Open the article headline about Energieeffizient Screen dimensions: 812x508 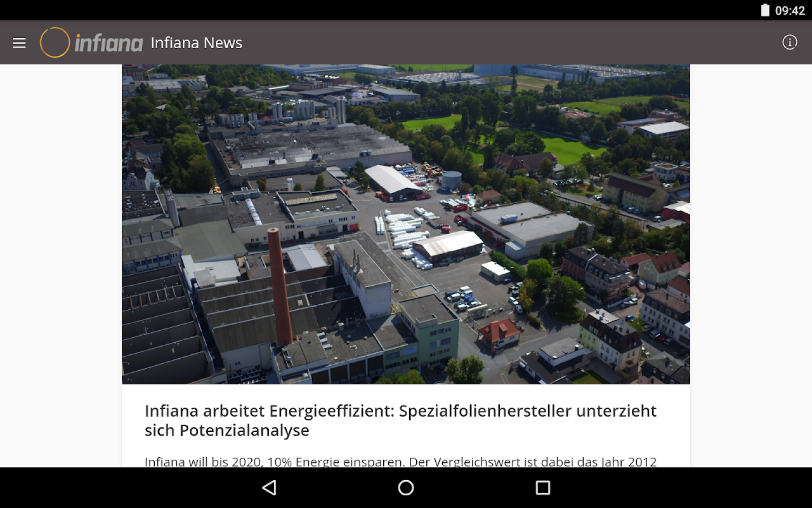pos(401,420)
